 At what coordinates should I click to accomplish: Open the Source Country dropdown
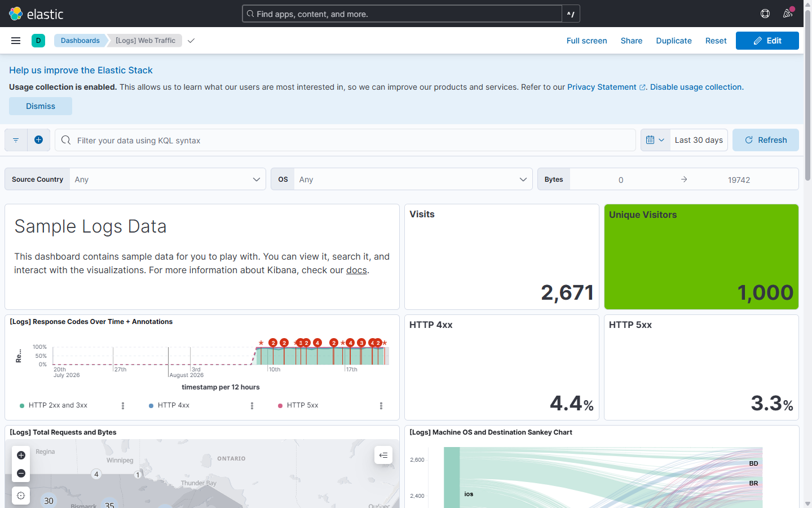[x=167, y=179]
